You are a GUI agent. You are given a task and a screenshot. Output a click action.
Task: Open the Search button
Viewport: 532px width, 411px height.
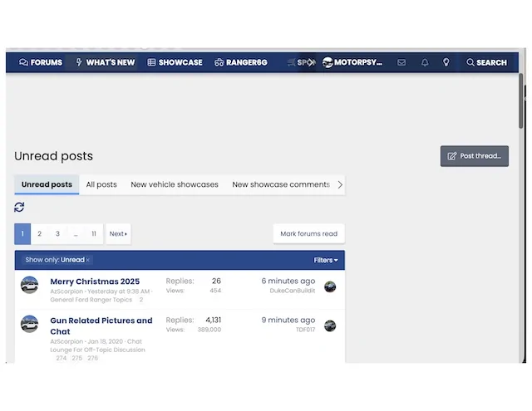tap(486, 62)
